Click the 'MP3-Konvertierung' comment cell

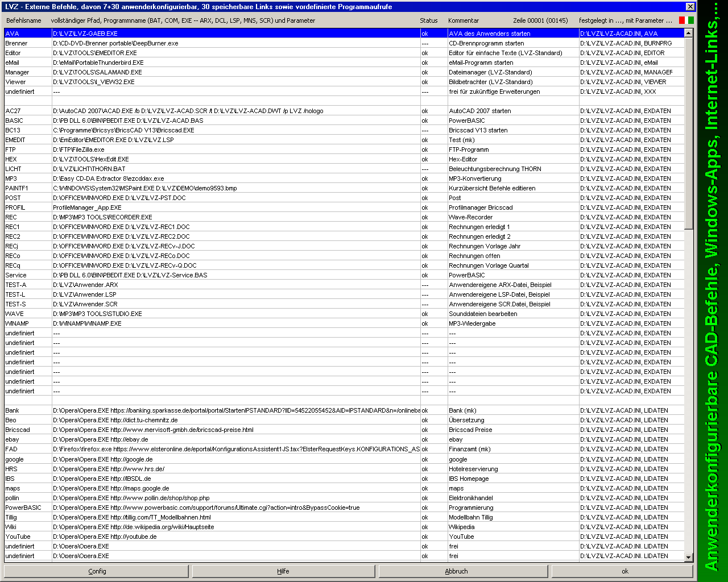513,178
